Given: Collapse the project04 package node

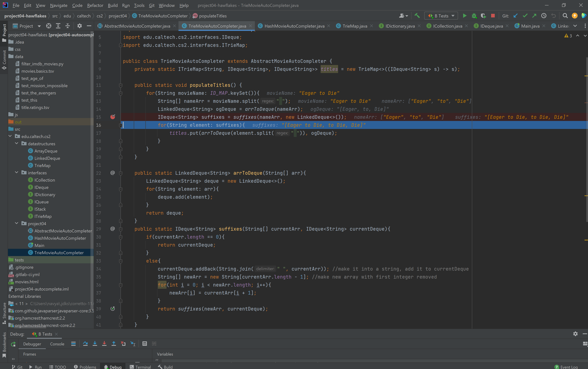Looking at the screenshot, I should click(x=17, y=223).
